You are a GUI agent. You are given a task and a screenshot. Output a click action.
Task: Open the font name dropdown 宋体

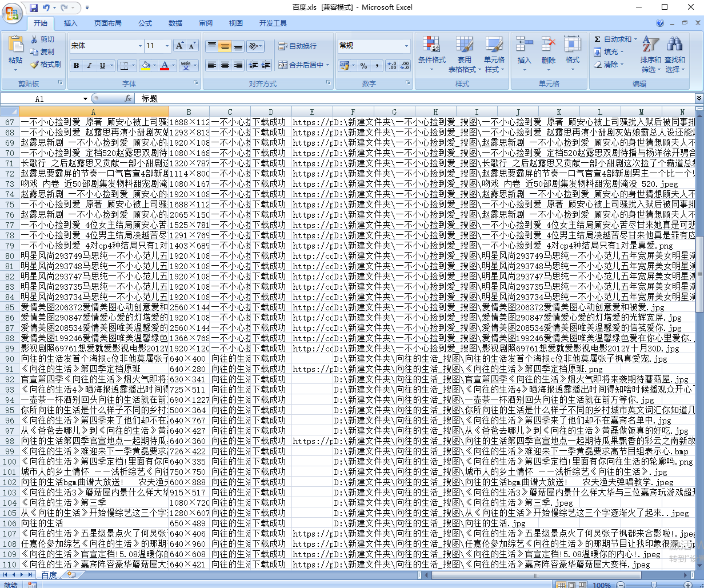(140, 46)
